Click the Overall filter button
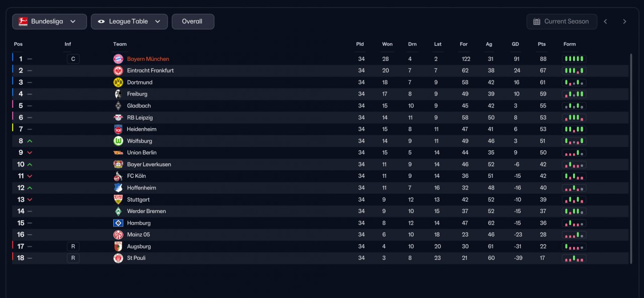The image size is (644, 298). click(193, 22)
